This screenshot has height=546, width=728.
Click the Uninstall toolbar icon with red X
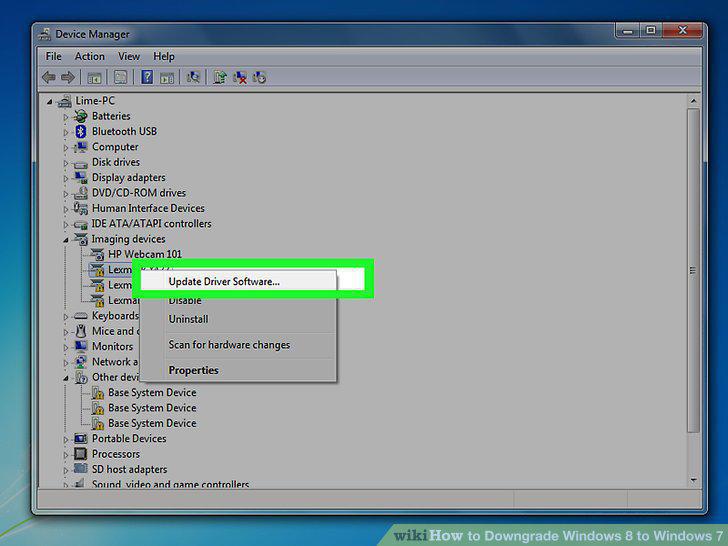(x=240, y=77)
